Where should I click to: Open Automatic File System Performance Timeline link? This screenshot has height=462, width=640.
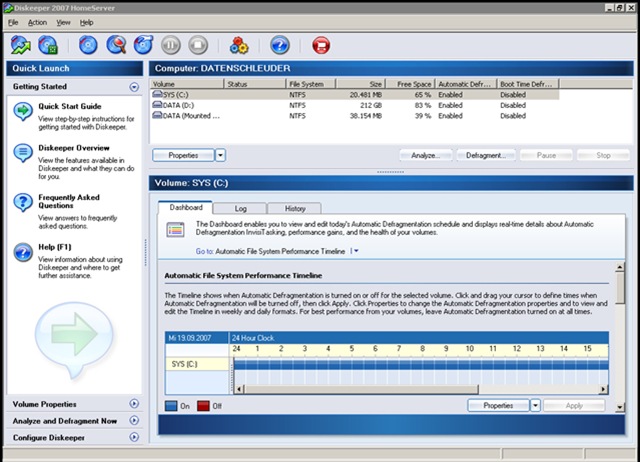(280, 251)
